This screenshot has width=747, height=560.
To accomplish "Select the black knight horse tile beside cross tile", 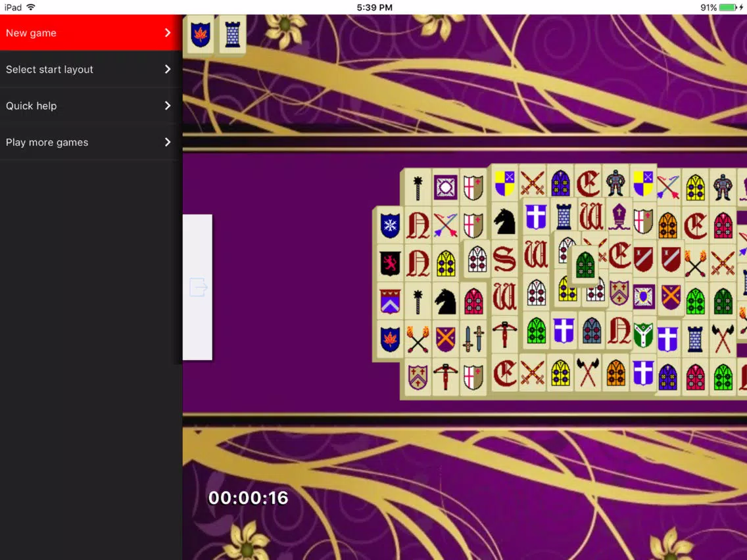I will click(x=504, y=222).
